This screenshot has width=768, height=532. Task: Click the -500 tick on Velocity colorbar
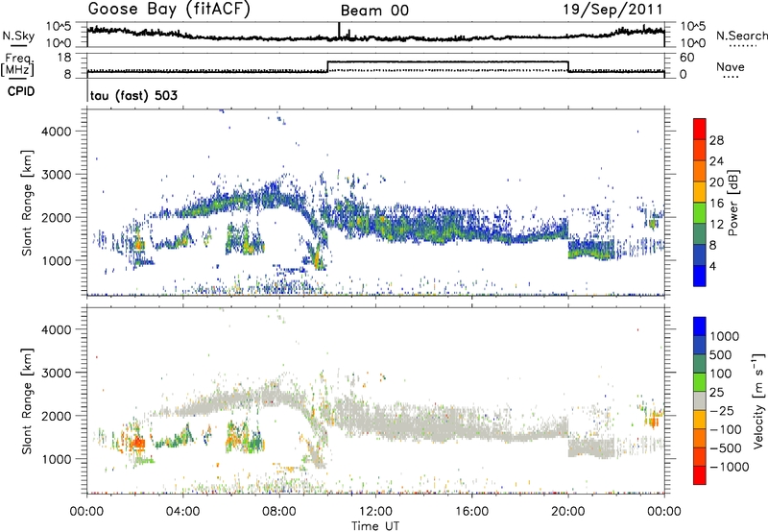726,448
